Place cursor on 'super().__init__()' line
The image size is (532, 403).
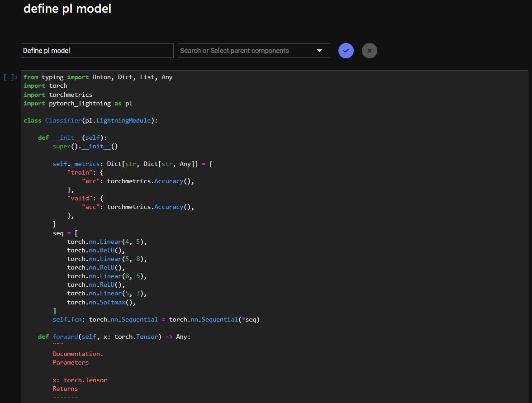point(85,147)
